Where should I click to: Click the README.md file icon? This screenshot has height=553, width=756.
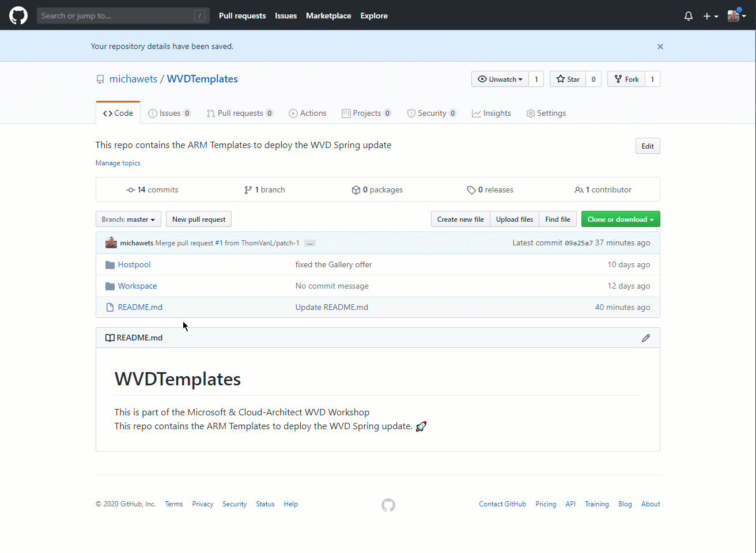click(110, 308)
